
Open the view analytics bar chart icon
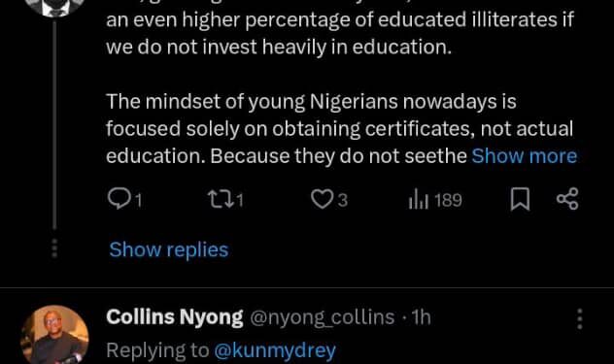(x=418, y=199)
